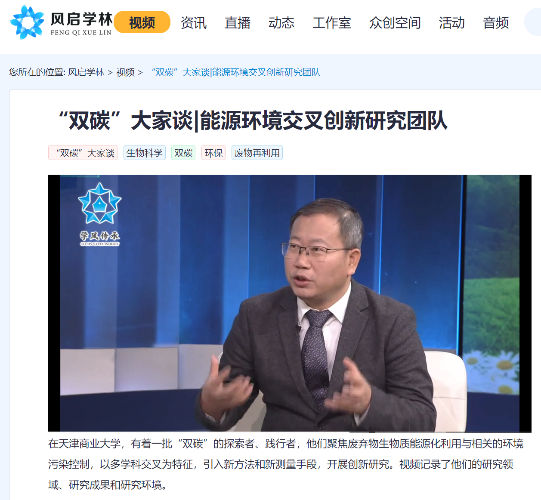Screen dimensions: 541x500
Task: Select the 废物再利用 tag
Action: coord(257,153)
